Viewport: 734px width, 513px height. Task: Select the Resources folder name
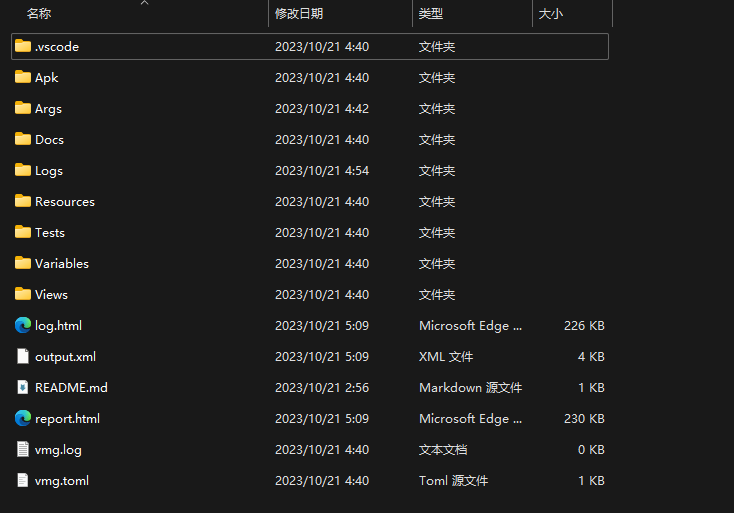point(65,202)
